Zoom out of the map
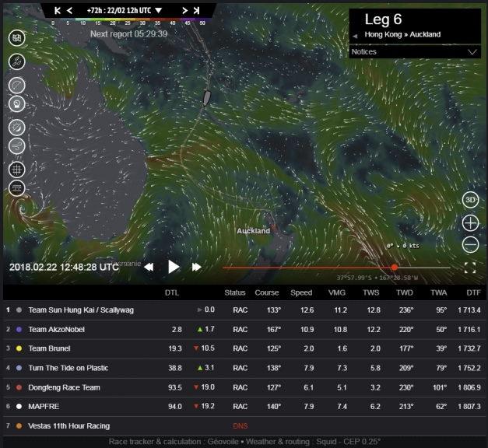Viewport: 488px width, 448px height. (470, 244)
